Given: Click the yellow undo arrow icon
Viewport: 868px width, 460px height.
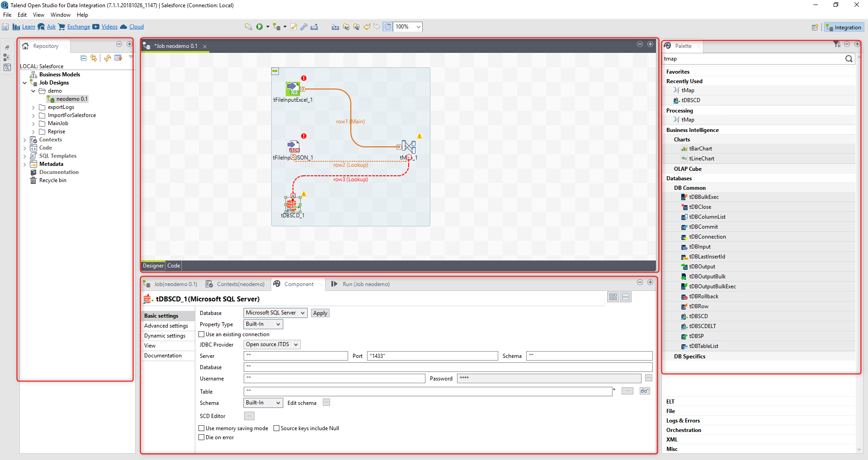Looking at the screenshot, I should tap(367, 27).
